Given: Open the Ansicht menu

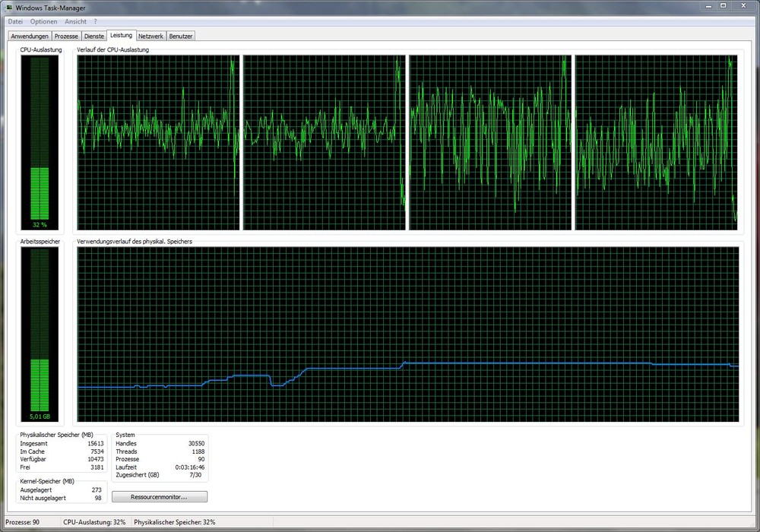Looking at the screenshot, I should [x=75, y=21].
